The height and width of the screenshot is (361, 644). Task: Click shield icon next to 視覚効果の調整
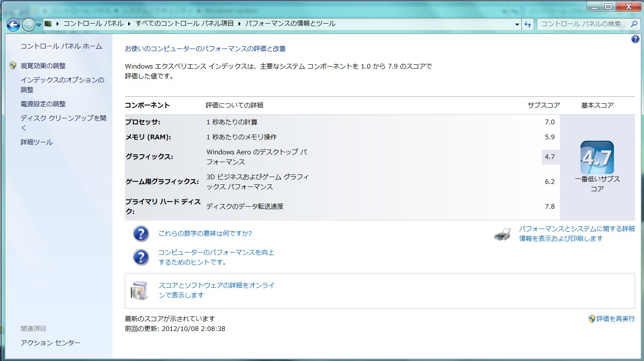[x=13, y=66]
